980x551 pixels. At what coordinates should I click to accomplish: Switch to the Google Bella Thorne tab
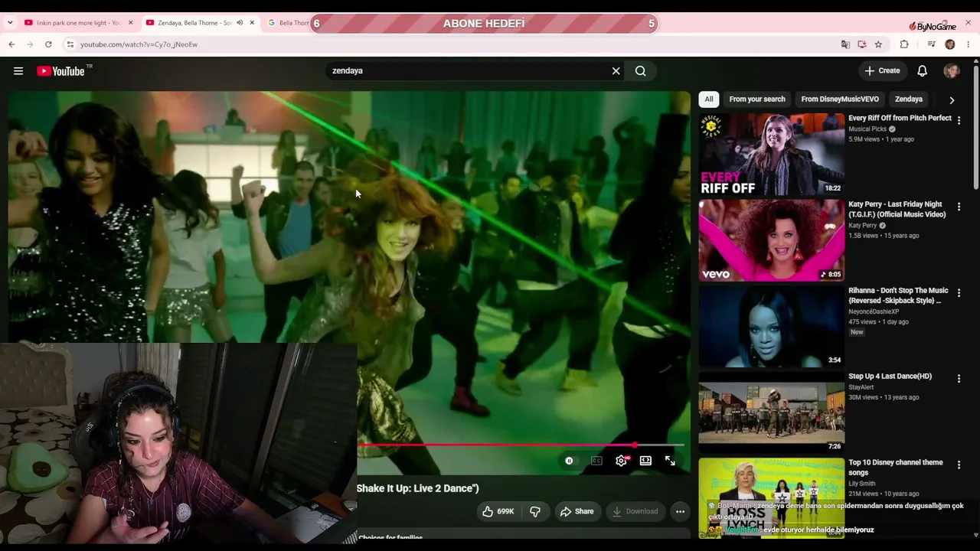(x=288, y=23)
